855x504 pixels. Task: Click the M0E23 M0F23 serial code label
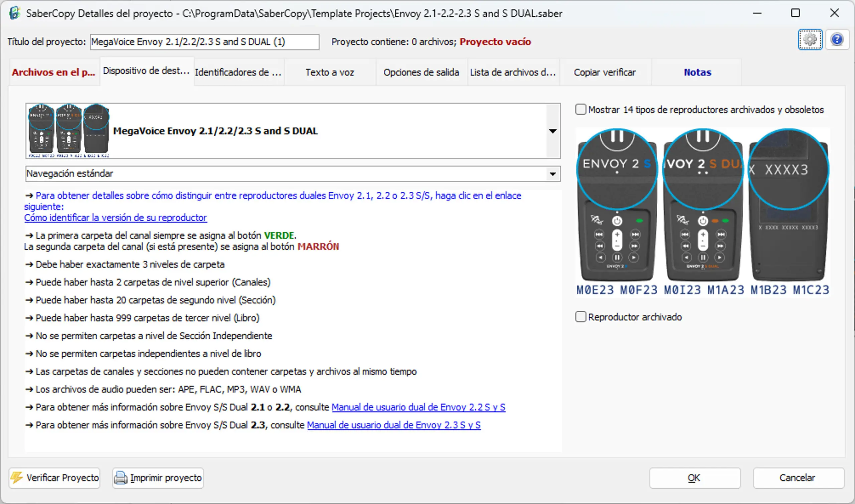click(x=617, y=290)
